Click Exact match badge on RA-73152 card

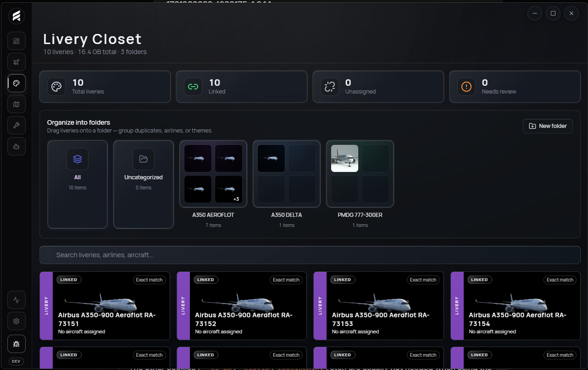pos(286,280)
